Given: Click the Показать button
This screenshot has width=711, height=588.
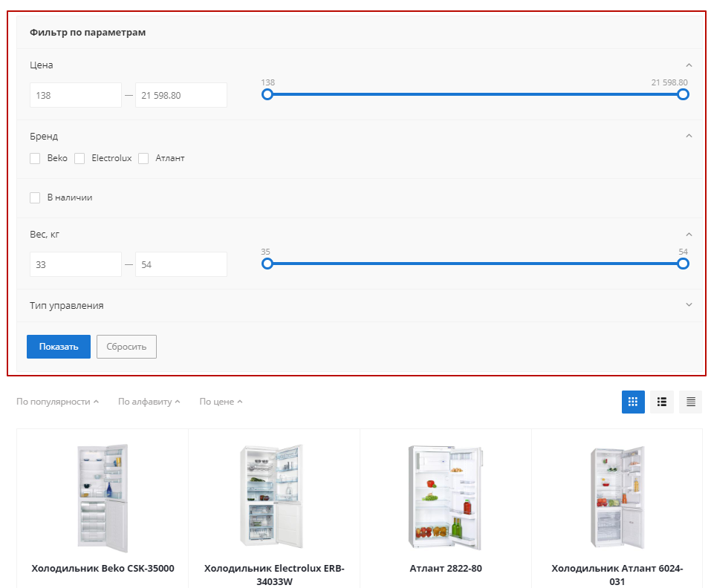Looking at the screenshot, I should point(59,347).
